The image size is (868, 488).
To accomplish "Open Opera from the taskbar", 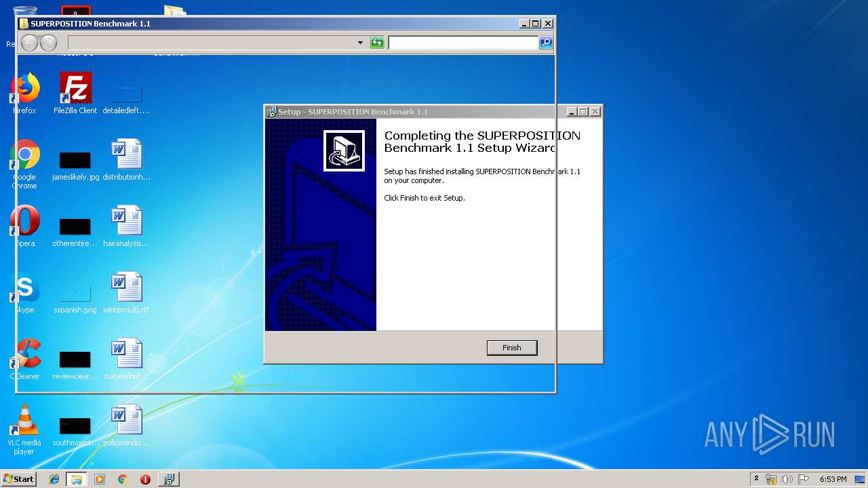I will pyautogui.click(x=145, y=479).
